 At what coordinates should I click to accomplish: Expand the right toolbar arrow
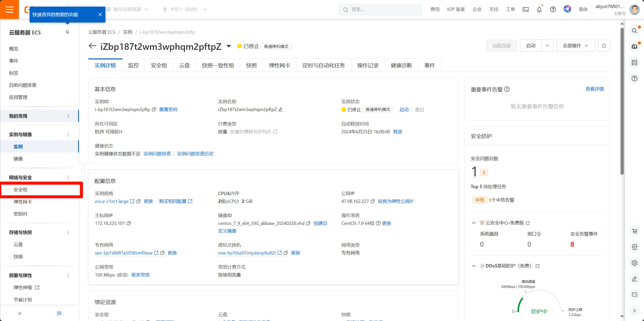(x=634, y=311)
